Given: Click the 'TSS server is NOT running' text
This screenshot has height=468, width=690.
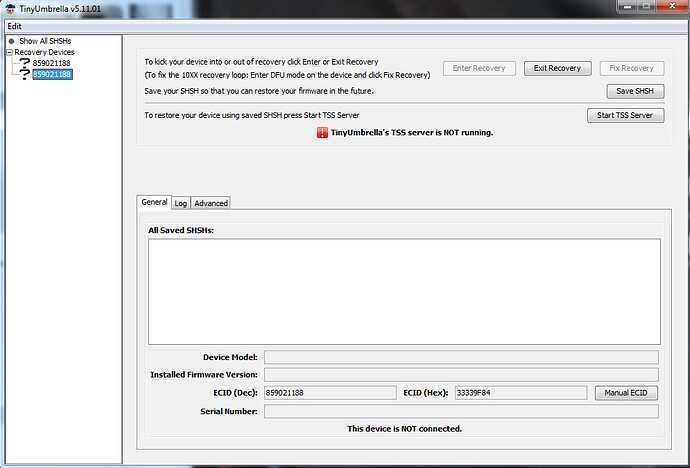Looking at the screenshot, I should (x=412, y=132).
